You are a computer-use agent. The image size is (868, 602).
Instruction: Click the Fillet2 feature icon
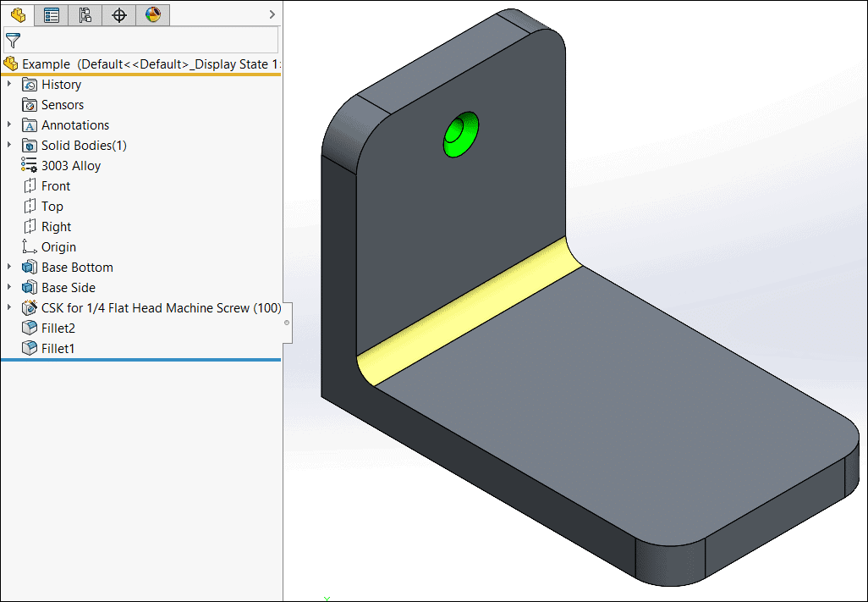tap(30, 328)
